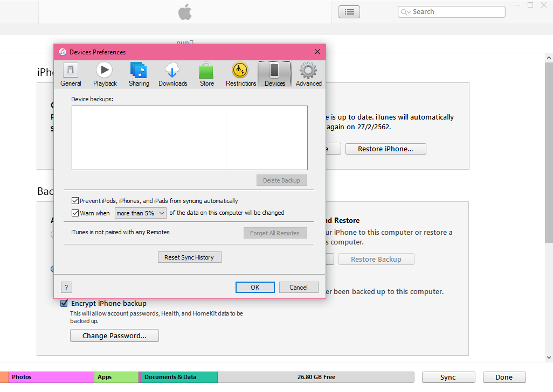Click the scroll down arrow in iTunes

click(x=549, y=358)
